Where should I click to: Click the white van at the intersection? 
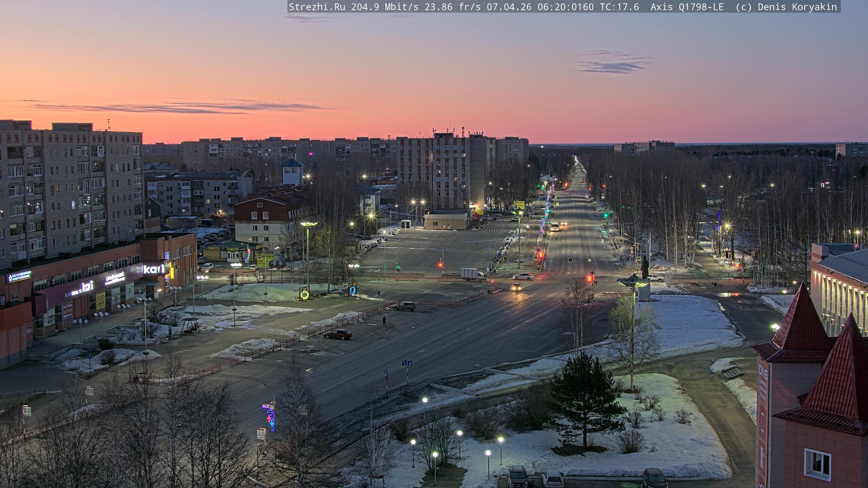[471, 273]
